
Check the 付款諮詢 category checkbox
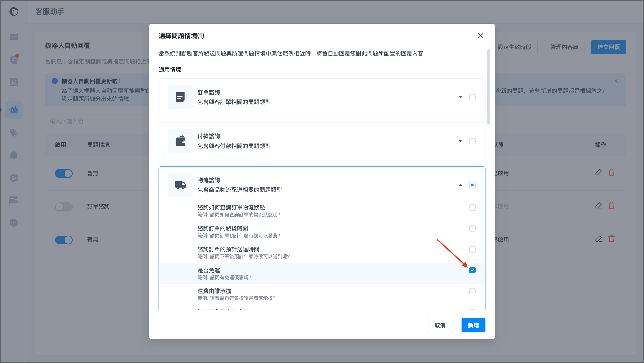(472, 141)
